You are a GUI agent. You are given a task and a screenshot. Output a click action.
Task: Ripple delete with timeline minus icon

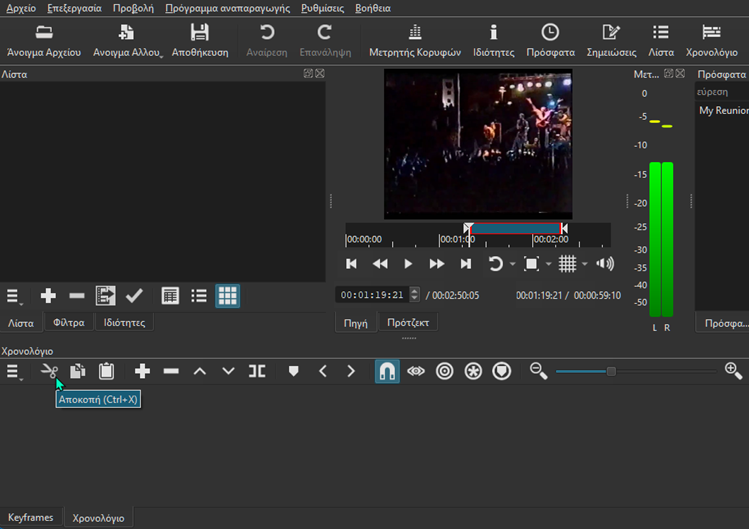click(x=171, y=371)
